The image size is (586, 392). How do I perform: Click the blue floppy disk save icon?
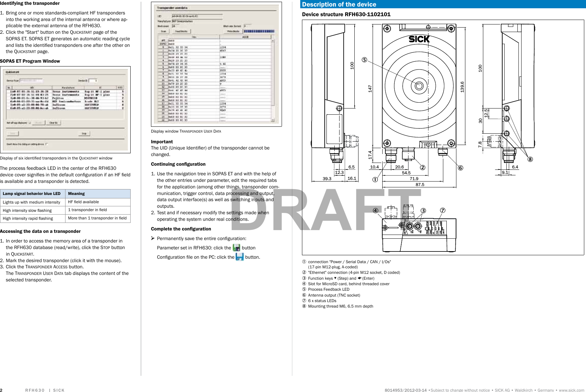point(240,257)
